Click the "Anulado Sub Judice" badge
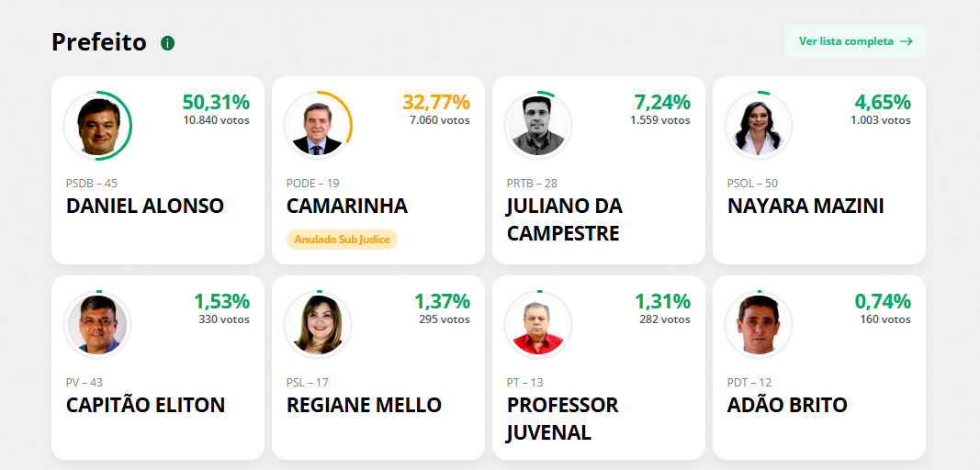The image size is (980, 470). [342, 240]
